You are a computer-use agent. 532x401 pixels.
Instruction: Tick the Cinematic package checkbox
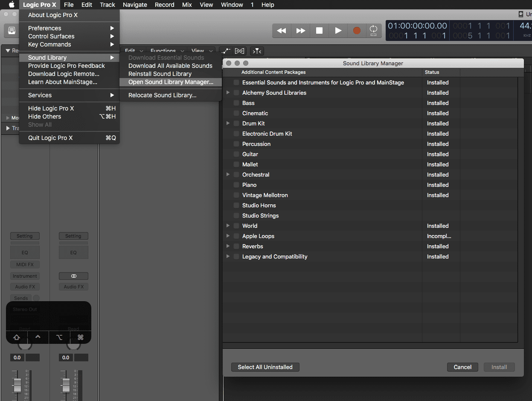pos(236,113)
